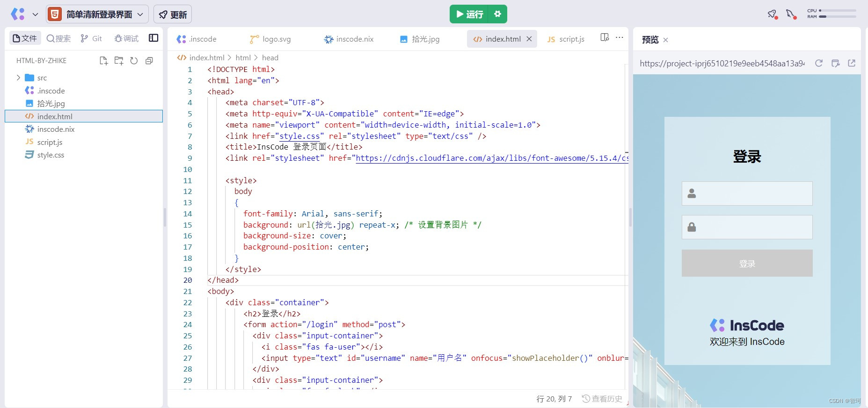Select index.html in file tree
This screenshot has width=868, height=408.
point(84,116)
